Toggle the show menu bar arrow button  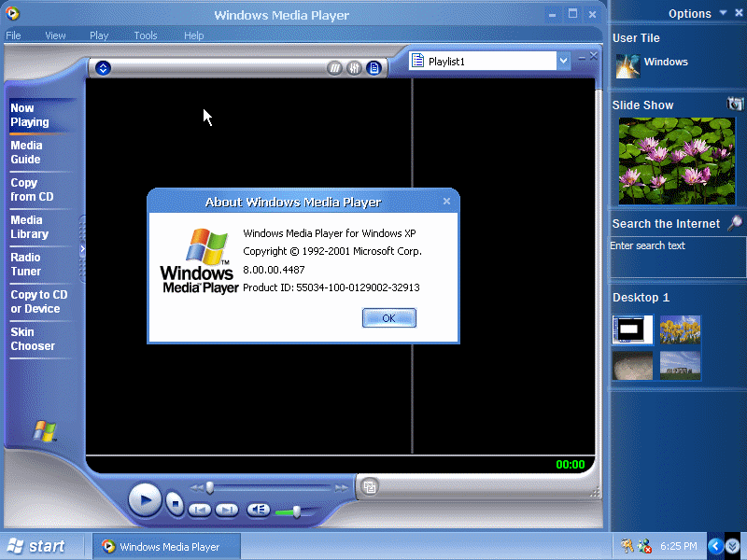(x=103, y=68)
